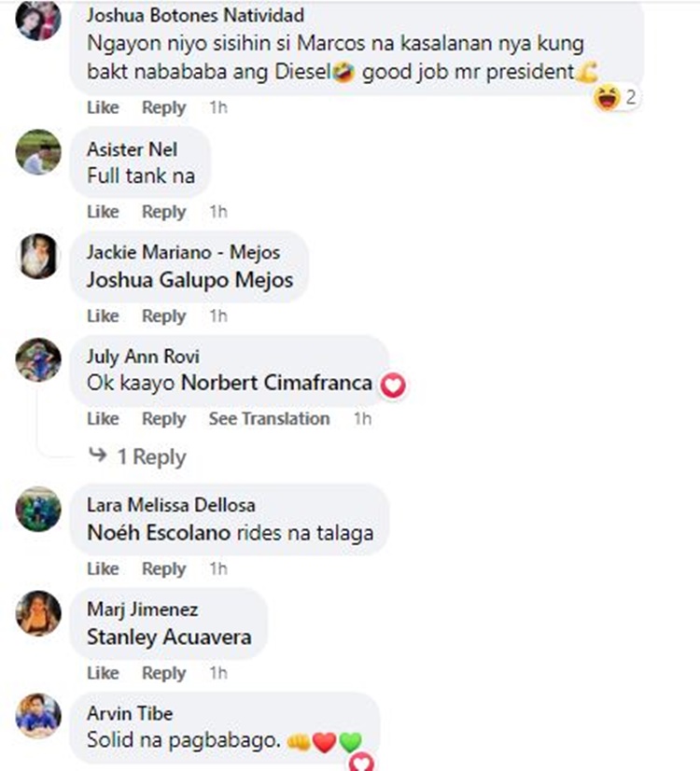Open Lara Melissa Dellosa's profile picture
Screen dimensions: 700x771
[38, 509]
